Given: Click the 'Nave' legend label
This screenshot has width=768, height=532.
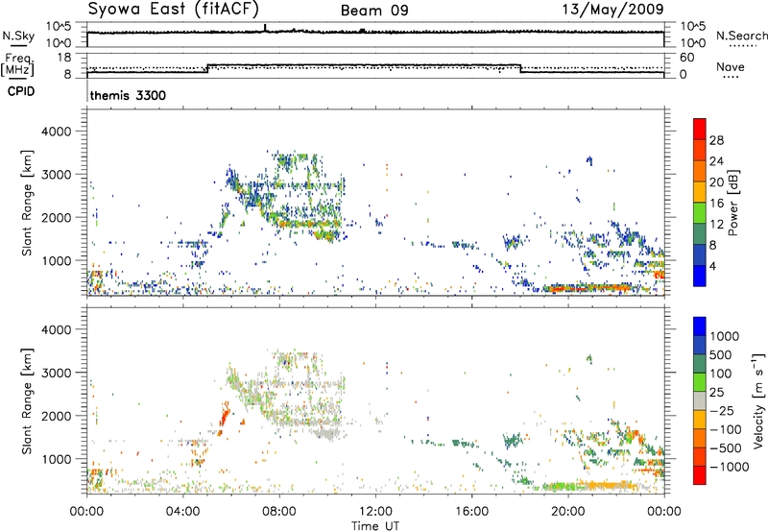Looking at the screenshot, I should click(731, 66).
